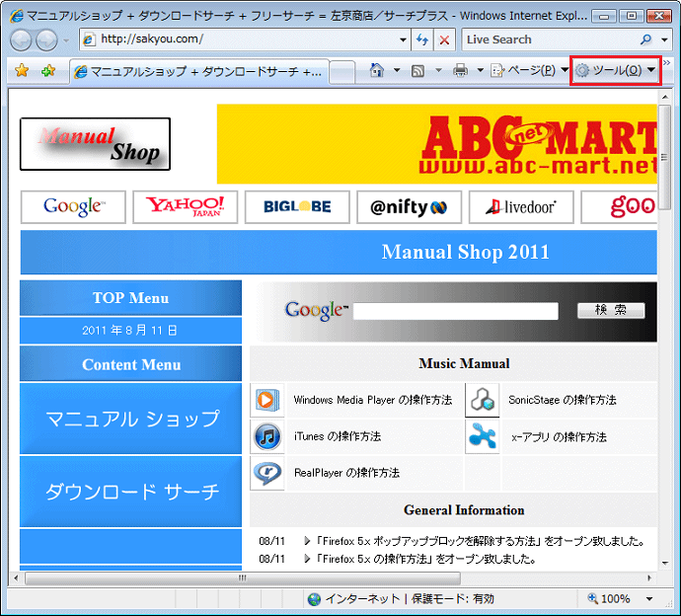Screen dimensions: 681x616
Task: Click the browser Forward arrow button
Action: (x=46, y=40)
